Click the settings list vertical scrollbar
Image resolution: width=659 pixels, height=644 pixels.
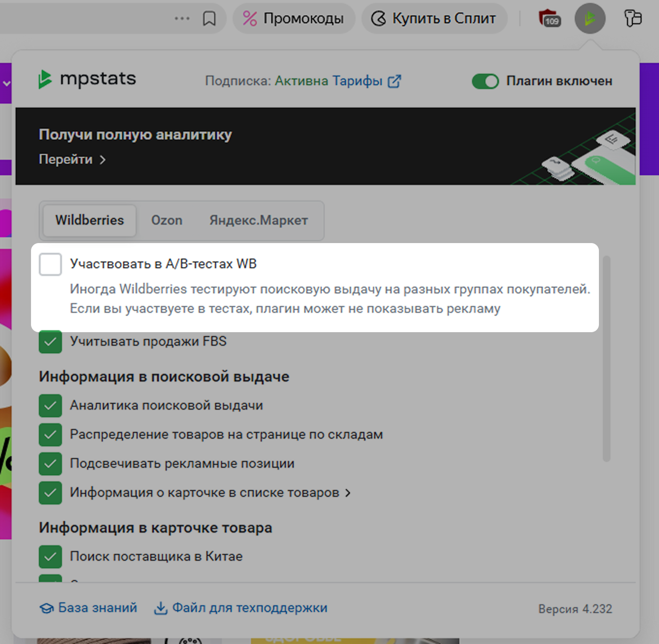[x=606, y=358]
